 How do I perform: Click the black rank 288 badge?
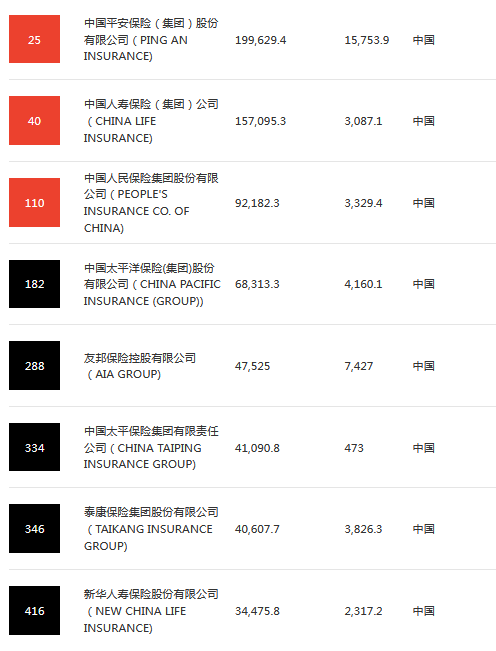tap(34, 365)
